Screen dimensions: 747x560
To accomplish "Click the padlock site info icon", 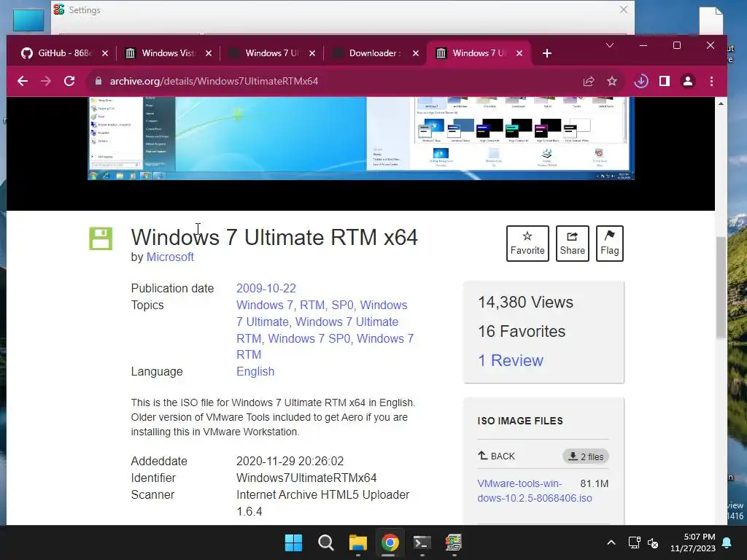I will [x=98, y=81].
